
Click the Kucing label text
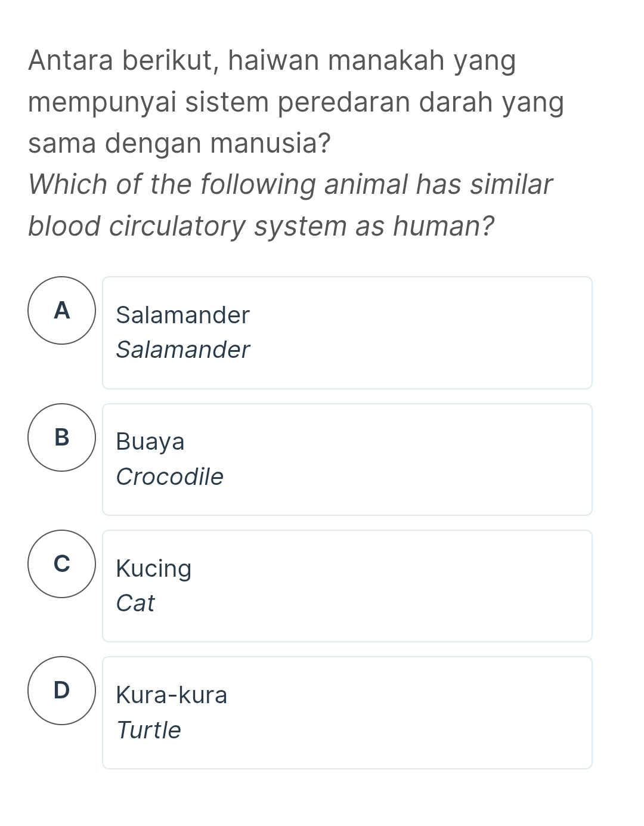tap(153, 568)
